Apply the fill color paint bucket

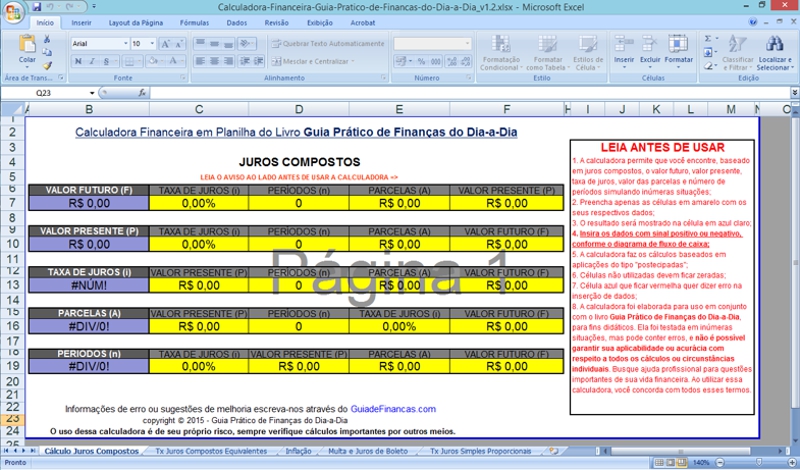(152, 61)
